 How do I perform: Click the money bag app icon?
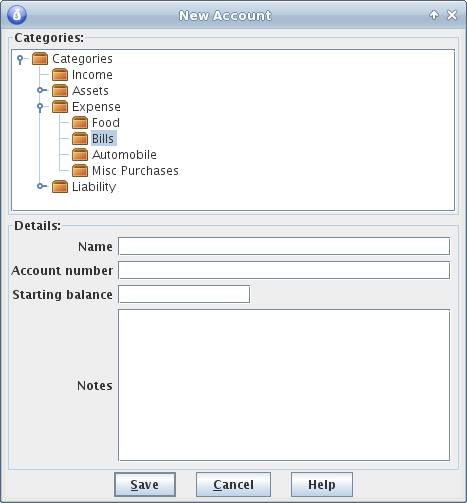(x=17, y=15)
